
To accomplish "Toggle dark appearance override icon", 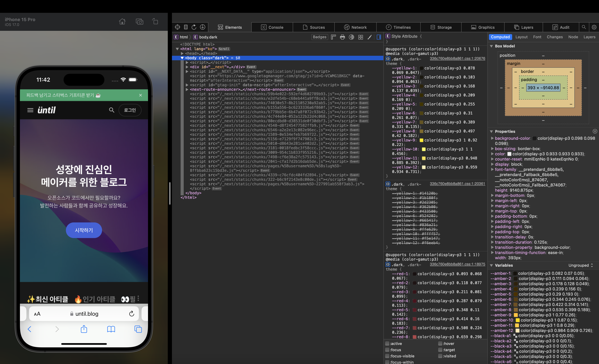I will 351,37.
